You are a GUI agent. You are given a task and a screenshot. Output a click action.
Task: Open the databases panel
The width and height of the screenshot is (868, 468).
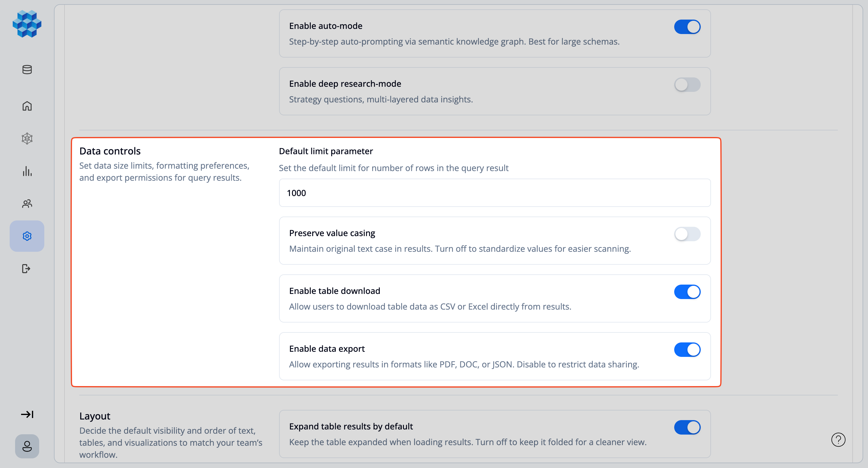point(27,70)
